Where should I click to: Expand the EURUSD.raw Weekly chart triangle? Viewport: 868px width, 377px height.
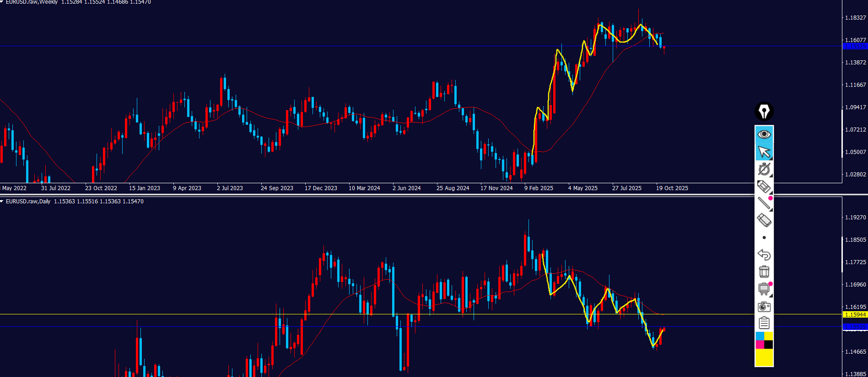(2, 2)
